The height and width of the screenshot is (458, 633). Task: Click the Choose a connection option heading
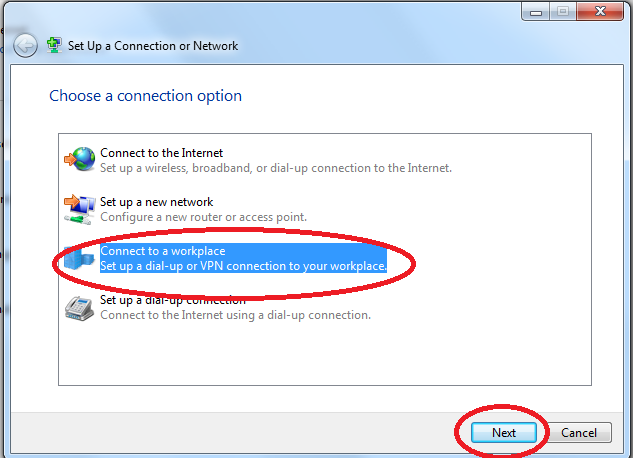tap(145, 96)
